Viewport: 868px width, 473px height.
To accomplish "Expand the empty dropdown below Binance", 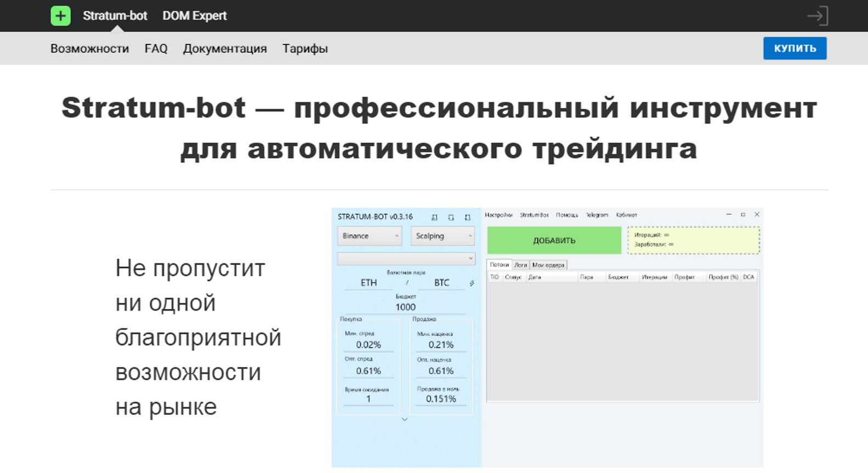I will [406, 258].
